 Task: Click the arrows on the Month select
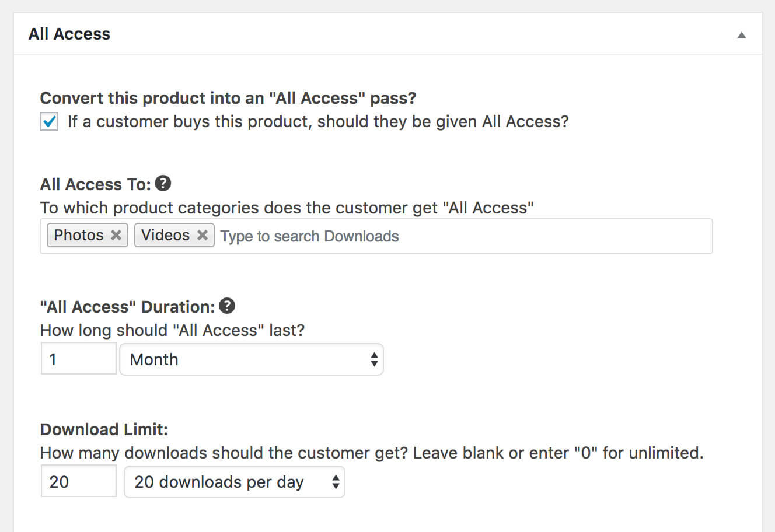[x=374, y=359]
